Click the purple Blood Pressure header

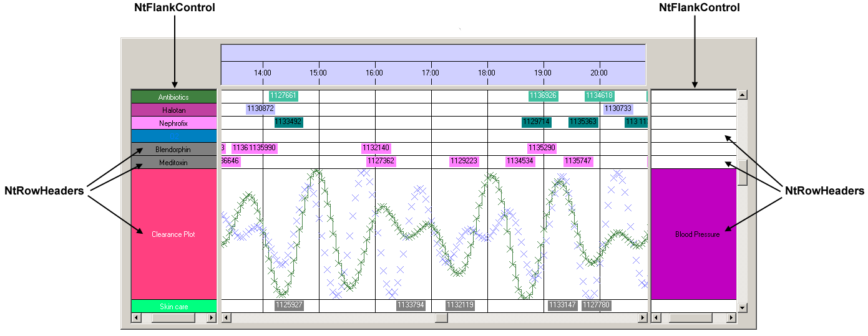coord(694,234)
